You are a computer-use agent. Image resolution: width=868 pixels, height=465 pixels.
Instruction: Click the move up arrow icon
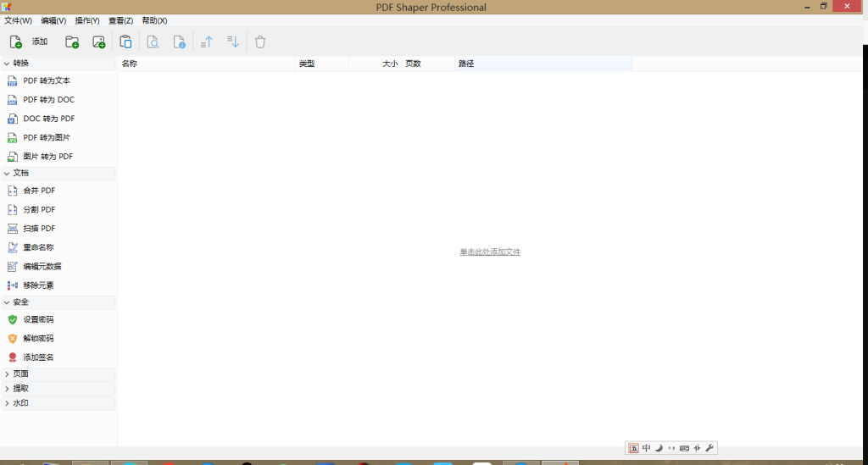pyautogui.click(x=207, y=42)
